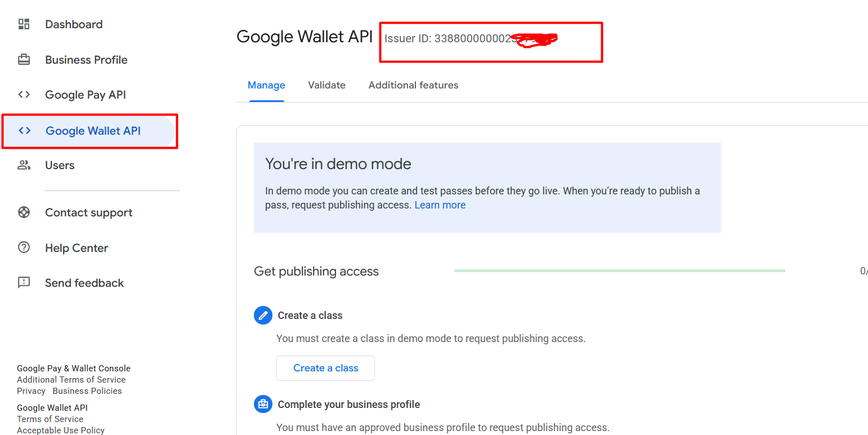Viewport: 868px width, 435px height.
Task: Open Business Profile in the sidebar
Action: pos(86,60)
